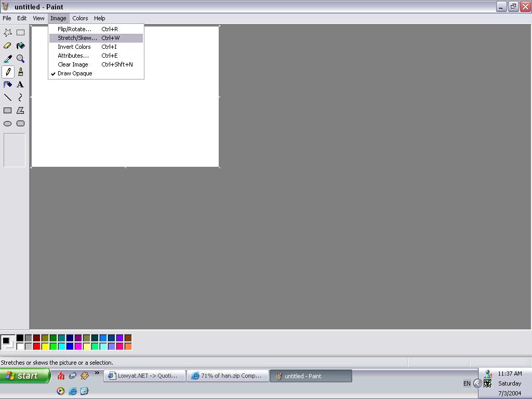
Task: Toggle Draw Opaque mode
Action: click(x=75, y=73)
